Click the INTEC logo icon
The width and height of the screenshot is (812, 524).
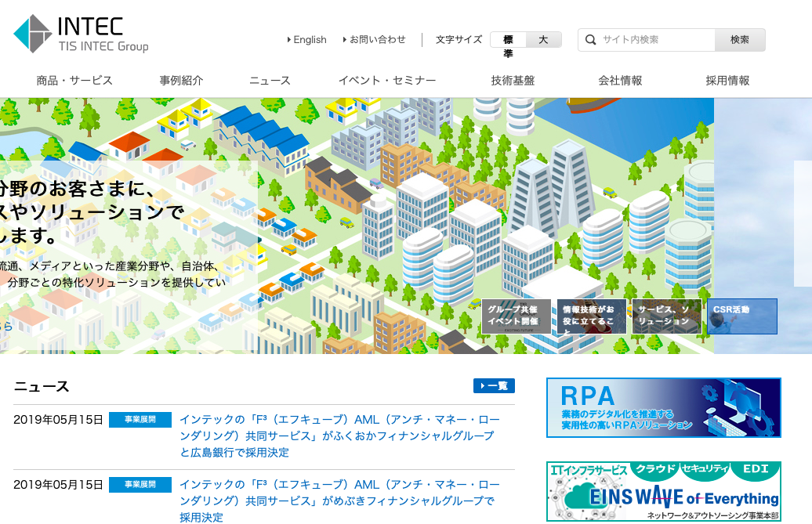click(33, 34)
